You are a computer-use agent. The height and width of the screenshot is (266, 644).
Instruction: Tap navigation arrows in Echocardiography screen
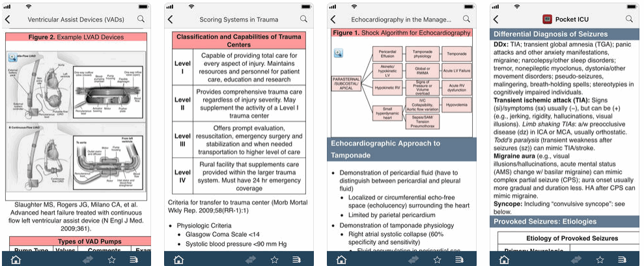tap(413, 259)
